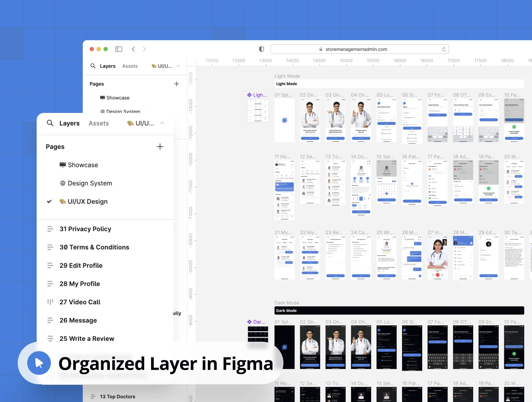Click the purple component icon beside Ligh... on canvas
The width and height of the screenshot is (532, 402).
tap(249, 95)
